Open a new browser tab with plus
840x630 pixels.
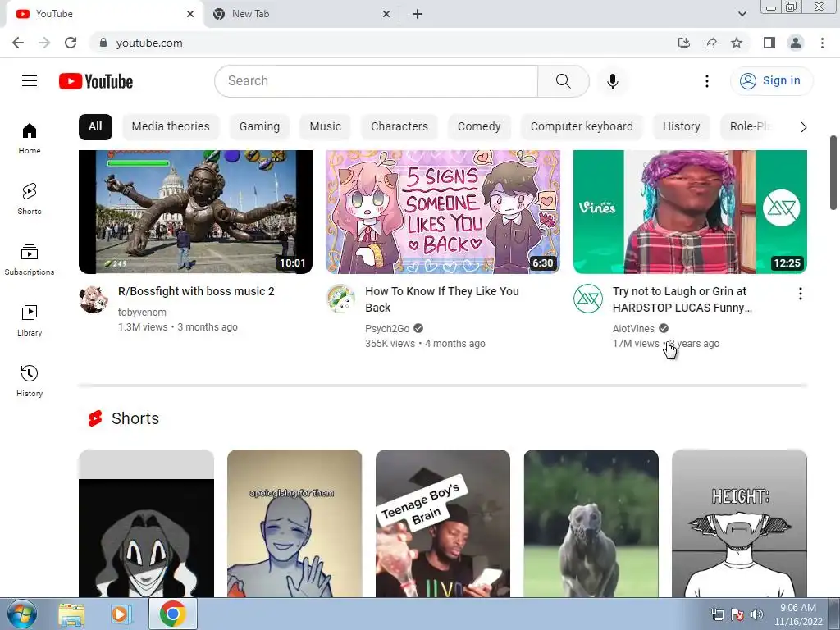click(x=418, y=14)
